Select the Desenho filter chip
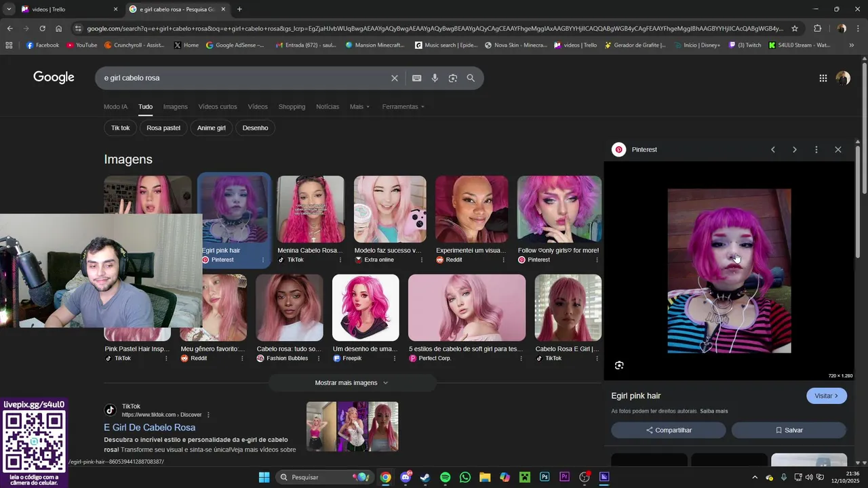 click(x=255, y=128)
